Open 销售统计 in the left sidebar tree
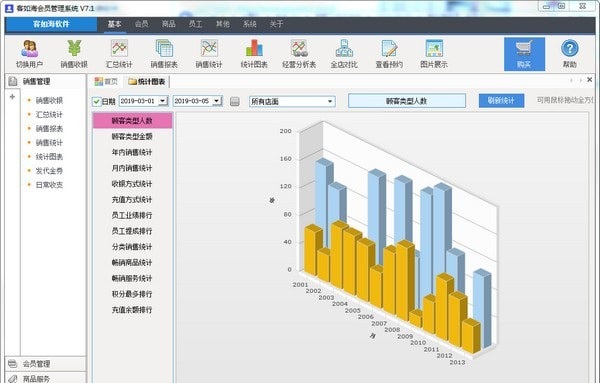Viewport: 600px width, 383px height. tap(49, 142)
